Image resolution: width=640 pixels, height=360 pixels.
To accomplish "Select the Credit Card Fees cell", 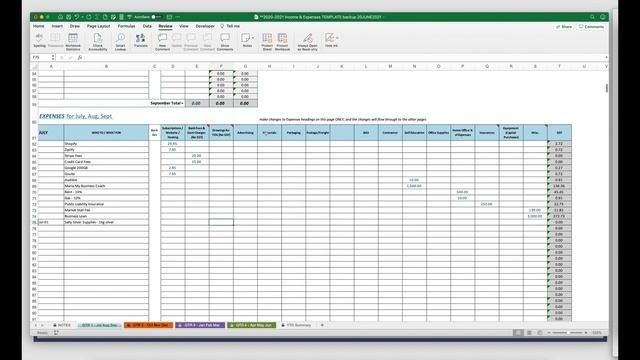I will coord(106,162).
